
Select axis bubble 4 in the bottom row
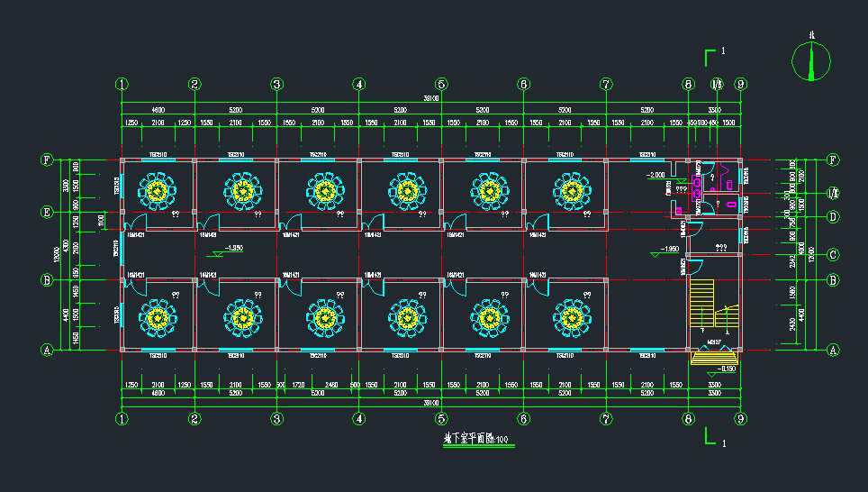click(359, 419)
